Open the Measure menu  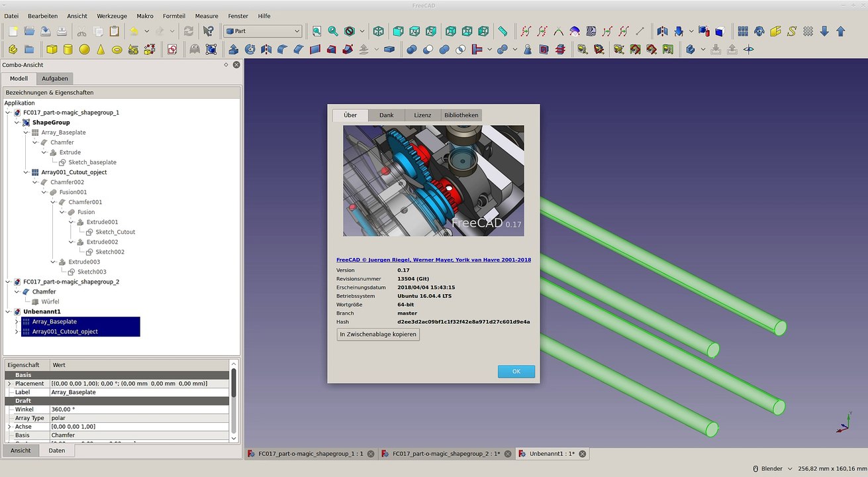207,16
